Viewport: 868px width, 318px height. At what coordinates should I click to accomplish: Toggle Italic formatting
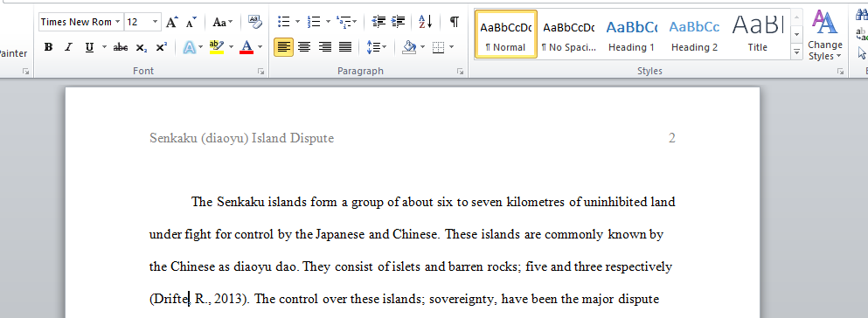pyautogui.click(x=68, y=47)
